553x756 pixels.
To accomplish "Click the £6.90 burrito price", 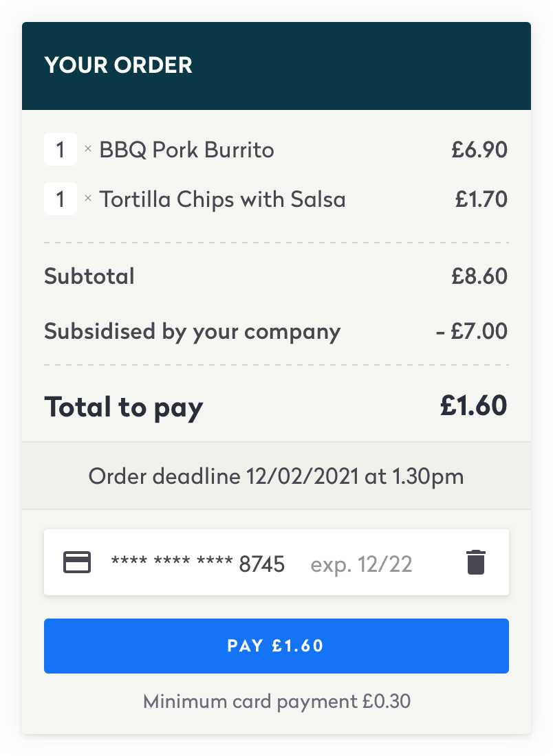I will tap(479, 150).
